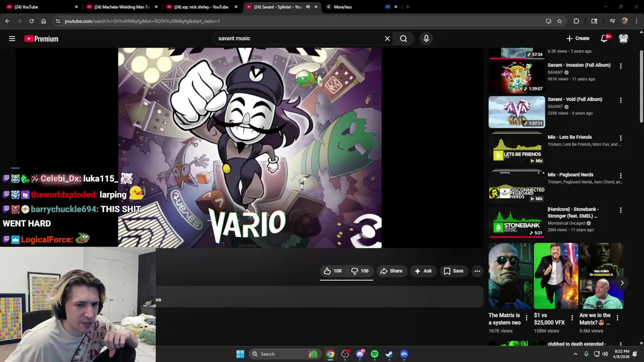Image resolution: width=644 pixels, height=362 pixels.
Task: Open The Matrix is a system short
Action: point(510,276)
